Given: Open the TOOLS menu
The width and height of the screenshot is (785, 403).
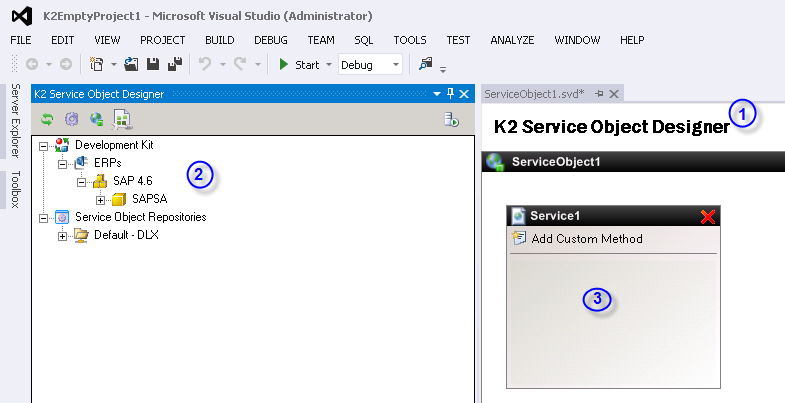Looking at the screenshot, I should (x=410, y=40).
